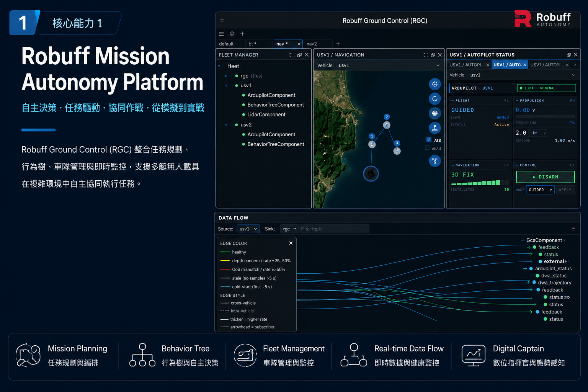588x392 pixels.
Task: Click the target layout icon in toolbar
Action: click(x=232, y=34)
